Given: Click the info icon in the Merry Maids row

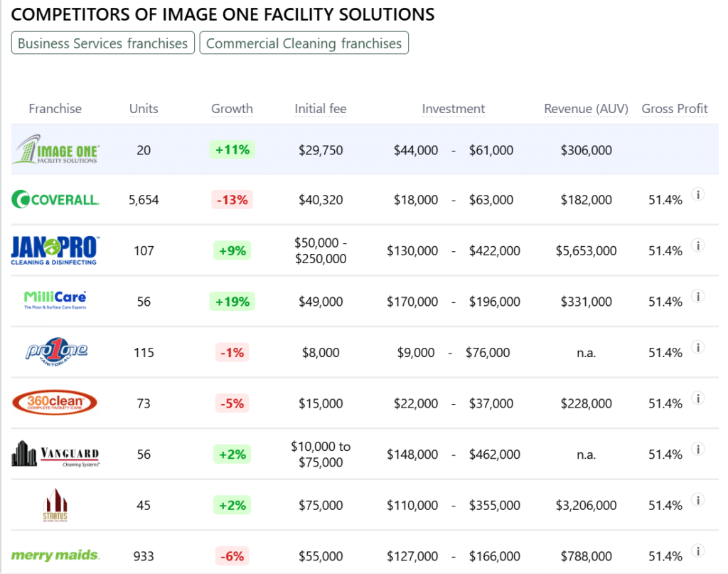Looking at the screenshot, I should point(698,551).
